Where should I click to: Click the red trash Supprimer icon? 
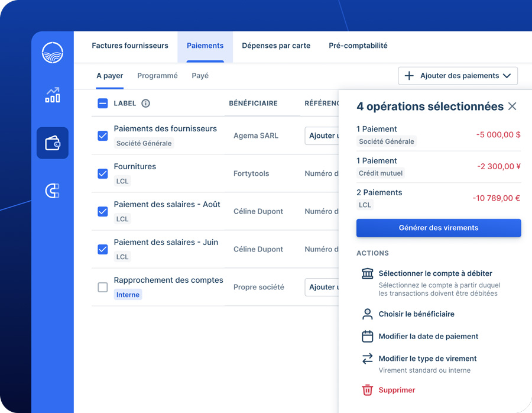tap(367, 390)
